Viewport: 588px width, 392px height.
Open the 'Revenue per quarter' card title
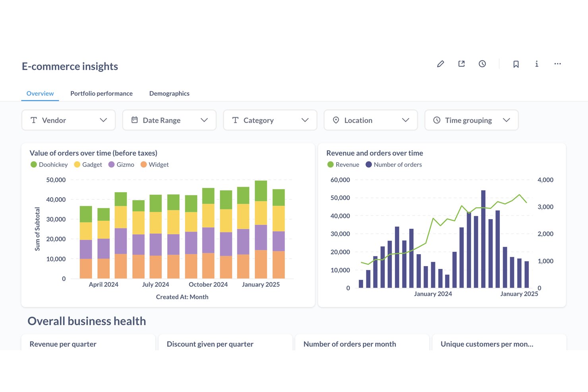(x=63, y=344)
